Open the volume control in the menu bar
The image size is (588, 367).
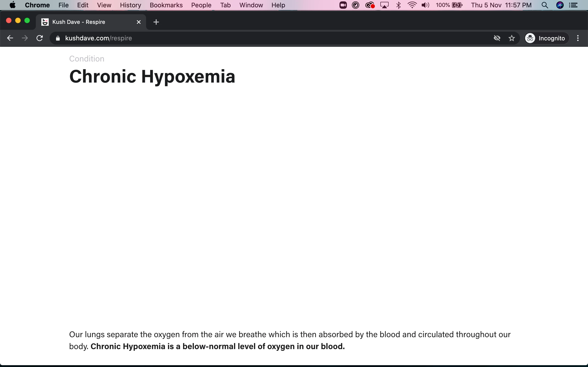tap(425, 5)
